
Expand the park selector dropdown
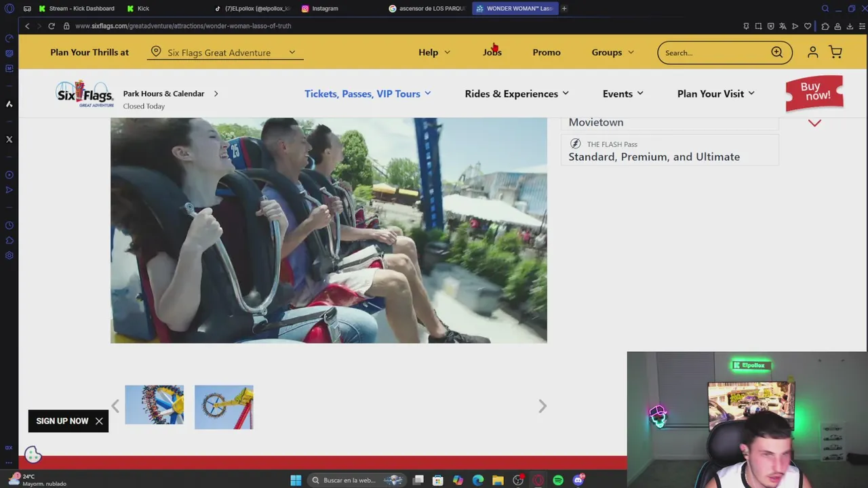[x=292, y=52]
